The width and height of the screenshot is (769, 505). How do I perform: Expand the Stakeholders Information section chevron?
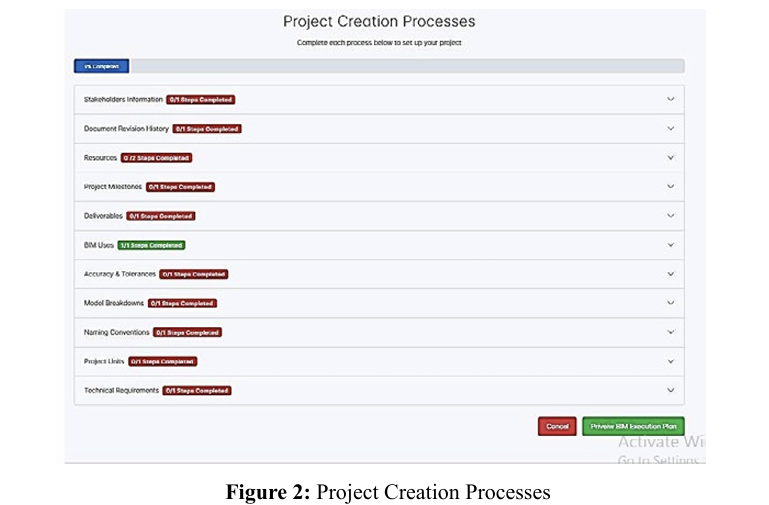click(670, 100)
